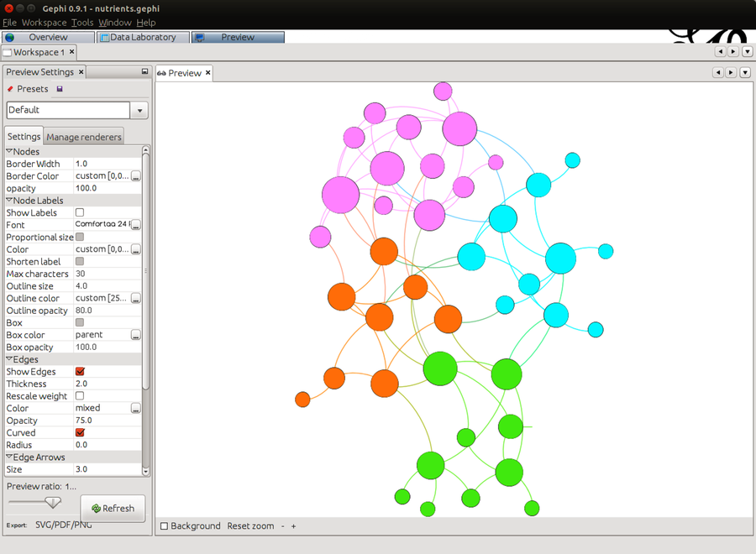Zoom in preview with plus button

coord(294,526)
